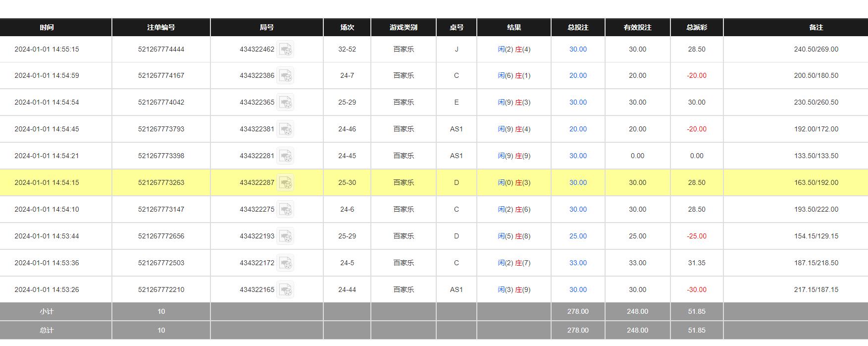Open video replay icon for round 434322275
The height and width of the screenshot is (346, 868).
click(285, 210)
